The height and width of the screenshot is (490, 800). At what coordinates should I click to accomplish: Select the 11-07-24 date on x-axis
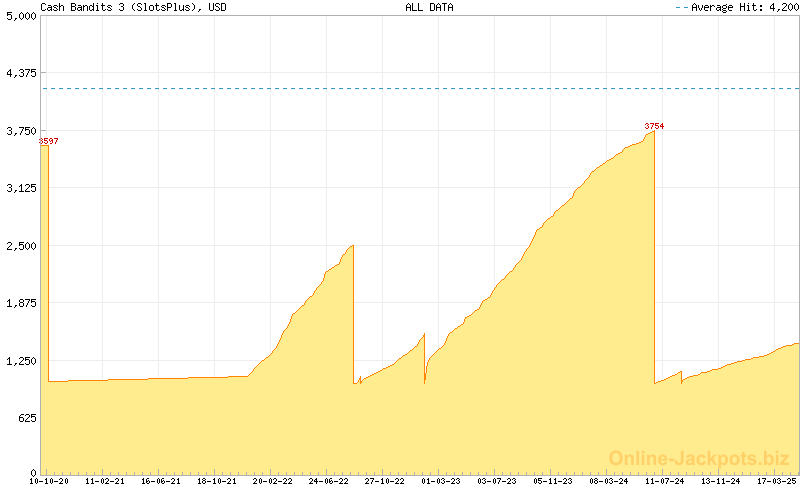coord(664,482)
